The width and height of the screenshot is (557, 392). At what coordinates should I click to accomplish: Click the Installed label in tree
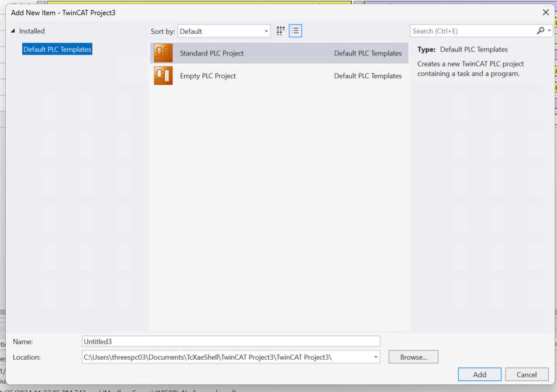tap(32, 31)
